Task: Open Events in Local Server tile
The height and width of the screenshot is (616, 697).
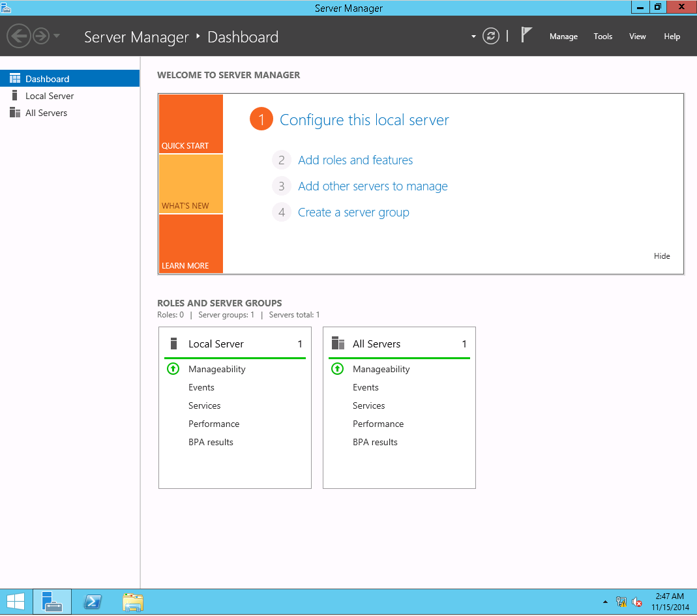Action: [201, 388]
